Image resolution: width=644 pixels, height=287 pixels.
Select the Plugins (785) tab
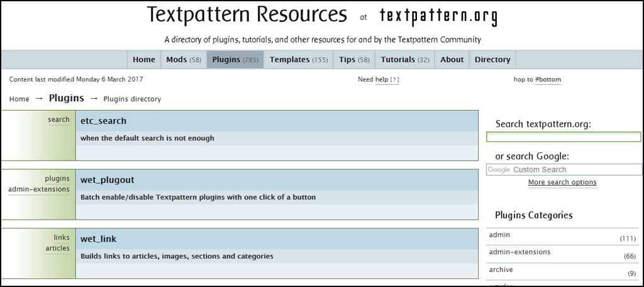(235, 60)
